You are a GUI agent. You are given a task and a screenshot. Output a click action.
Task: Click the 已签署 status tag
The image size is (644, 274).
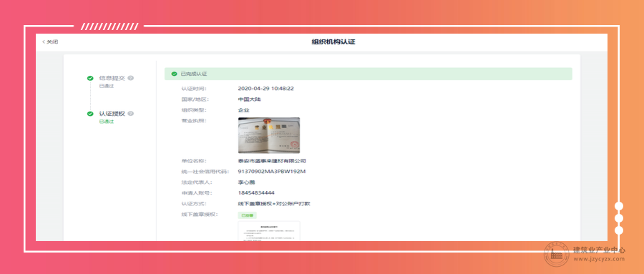pyautogui.click(x=247, y=215)
